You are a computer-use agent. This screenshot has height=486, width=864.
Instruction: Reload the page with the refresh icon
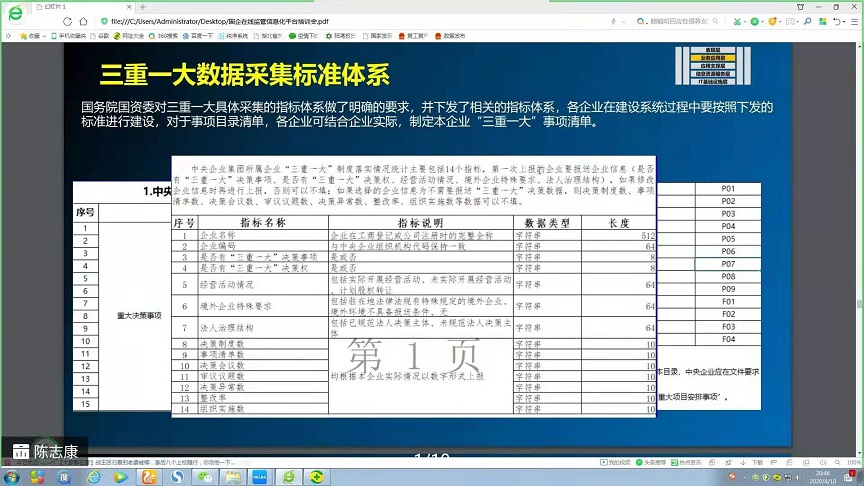(67, 21)
